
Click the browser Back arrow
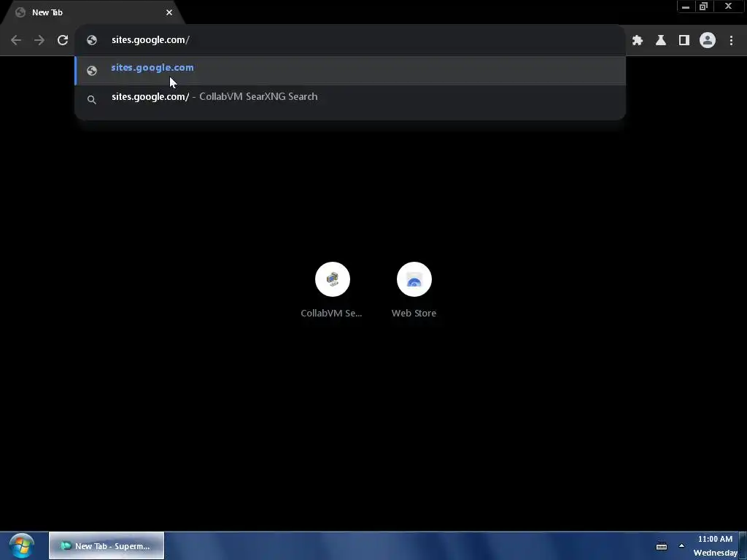click(16, 40)
